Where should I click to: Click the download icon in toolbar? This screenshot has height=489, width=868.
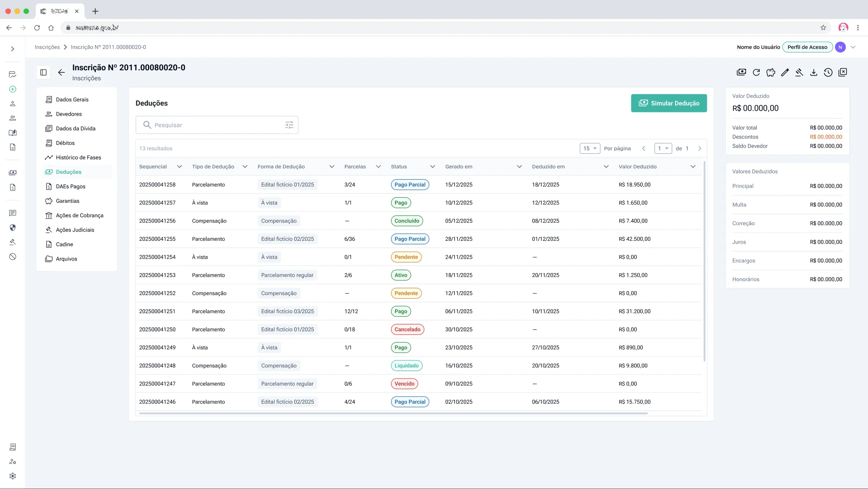[x=813, y=72]
